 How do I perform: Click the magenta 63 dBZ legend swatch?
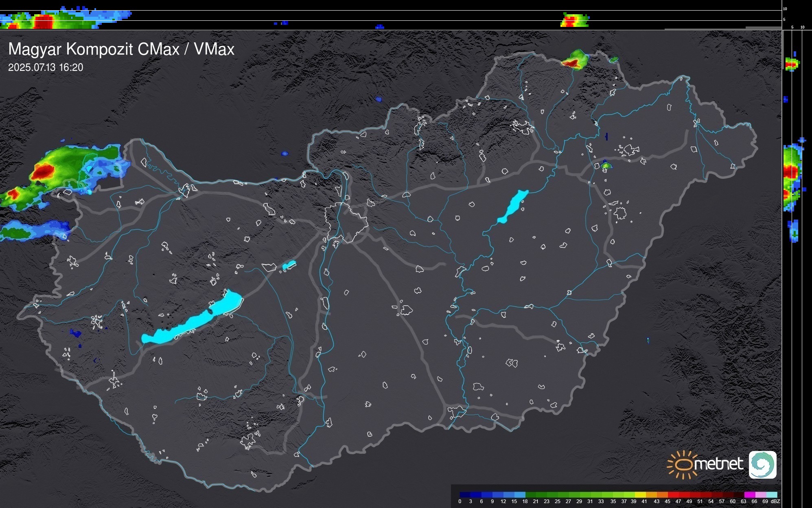coord(749,495)
